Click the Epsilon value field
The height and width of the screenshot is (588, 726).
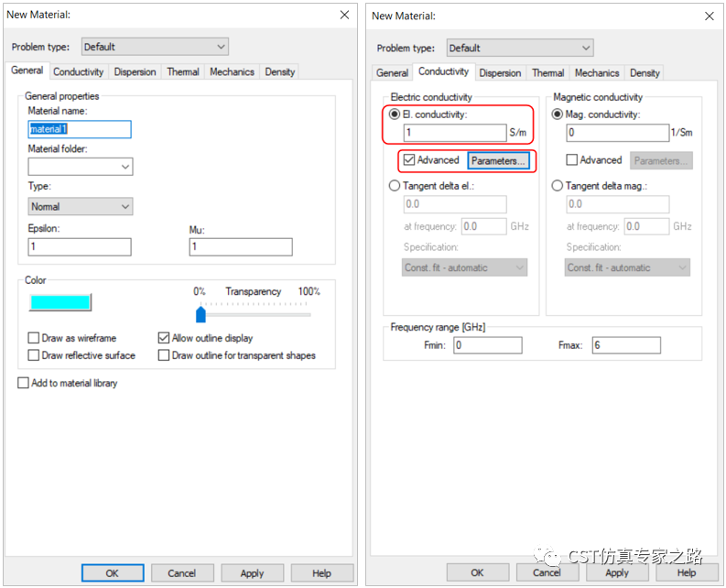(80, 246)
